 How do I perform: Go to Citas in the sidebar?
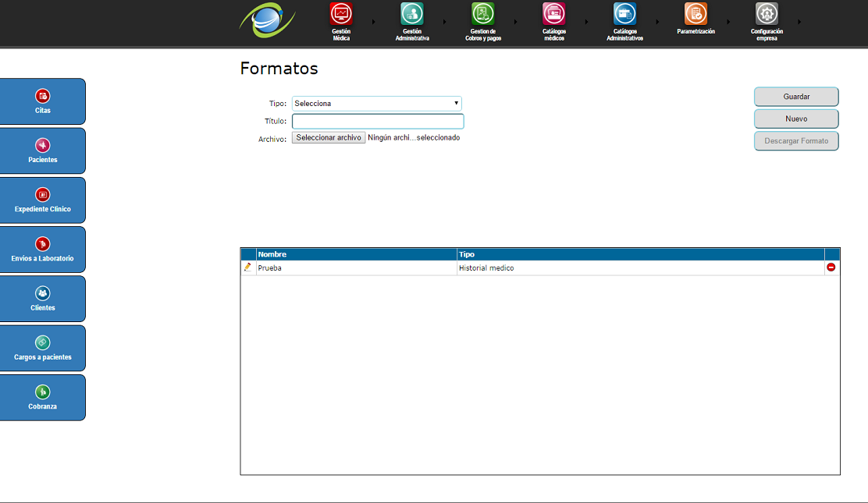(x=43, y=101)
